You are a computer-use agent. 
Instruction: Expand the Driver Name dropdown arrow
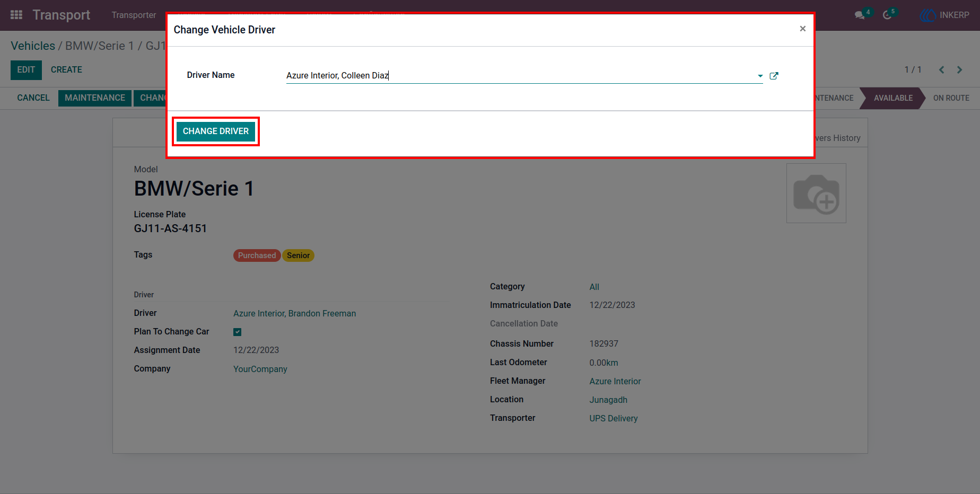760,76
